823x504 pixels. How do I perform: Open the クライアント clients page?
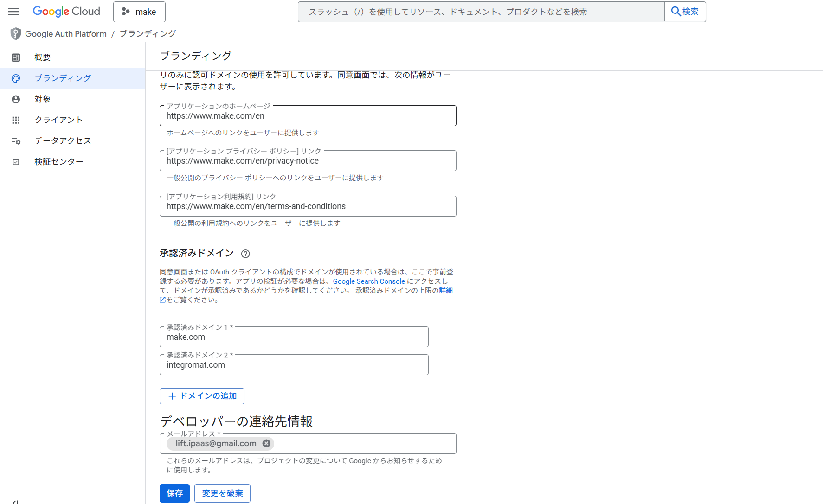tap(72, 120)
